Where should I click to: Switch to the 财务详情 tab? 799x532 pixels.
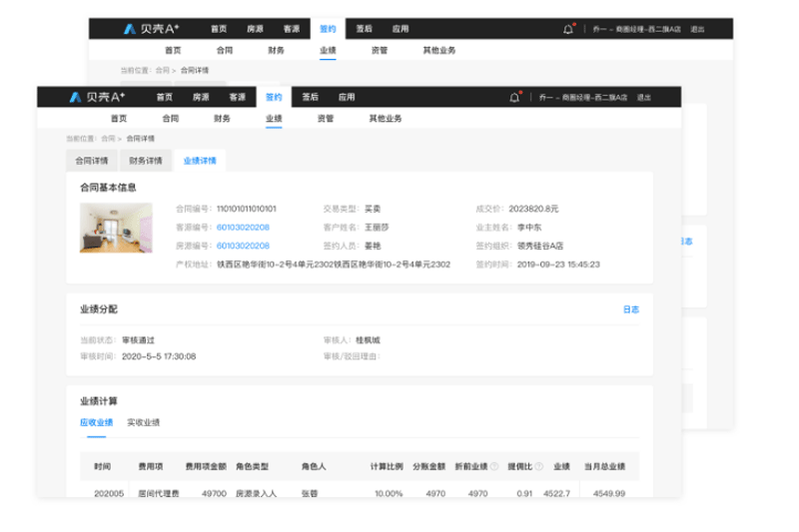146,161
